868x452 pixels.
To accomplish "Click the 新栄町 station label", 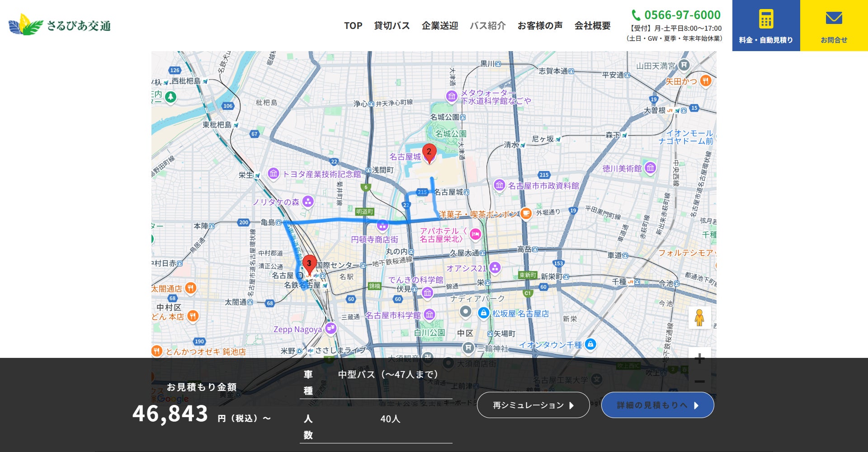I will (x=552, y=276).
